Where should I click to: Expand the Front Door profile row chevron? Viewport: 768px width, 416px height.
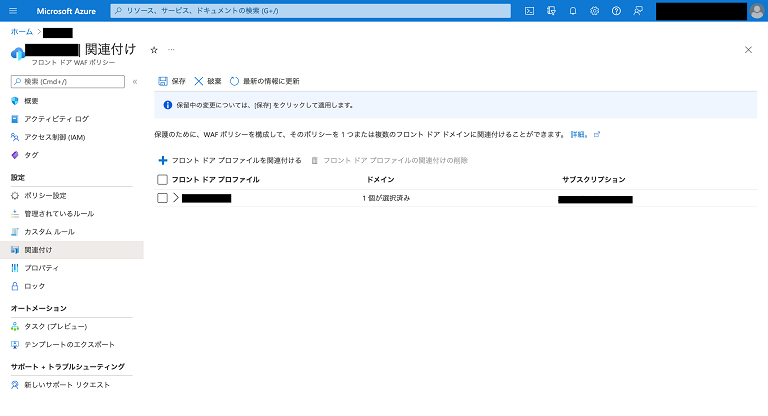click(x=176, y=198)
